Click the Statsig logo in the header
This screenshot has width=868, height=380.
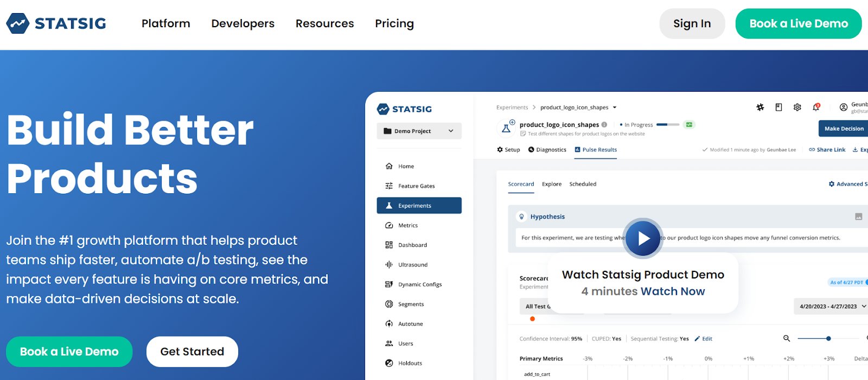click(x=56, y=23)
